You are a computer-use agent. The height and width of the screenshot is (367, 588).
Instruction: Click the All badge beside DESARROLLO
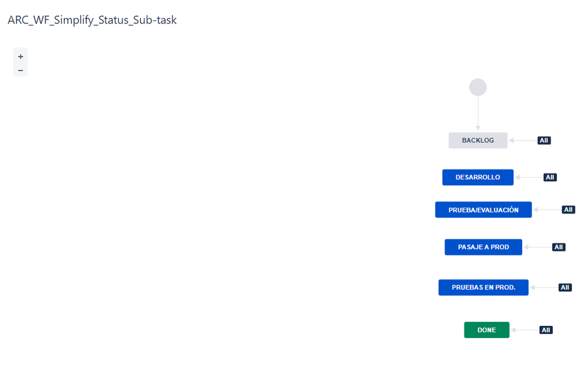(550, 177)
